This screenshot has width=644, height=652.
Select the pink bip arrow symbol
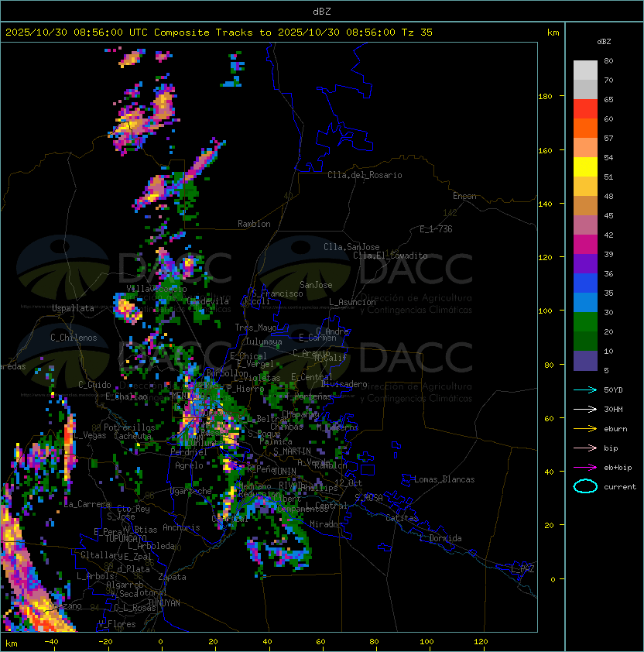tap(585, 448)
